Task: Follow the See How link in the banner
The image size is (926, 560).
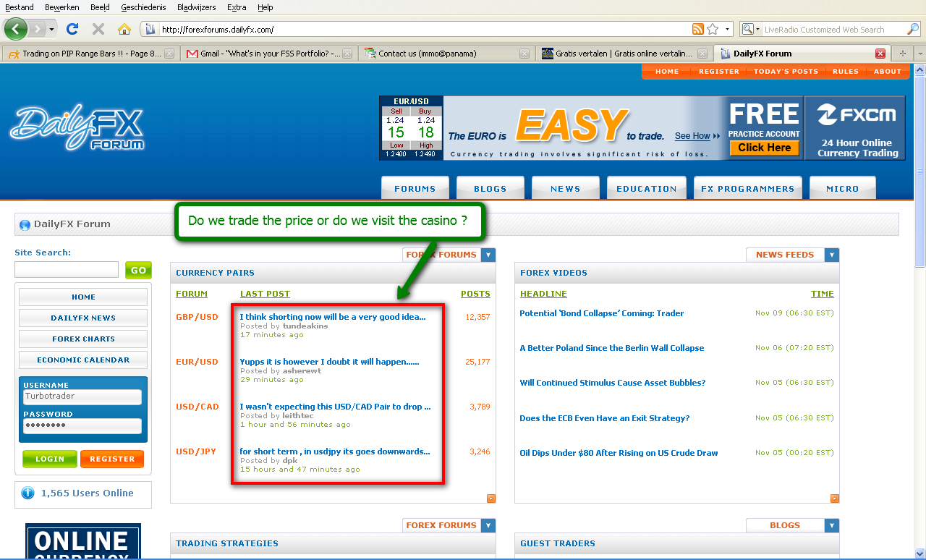Action: pos(697,136)
